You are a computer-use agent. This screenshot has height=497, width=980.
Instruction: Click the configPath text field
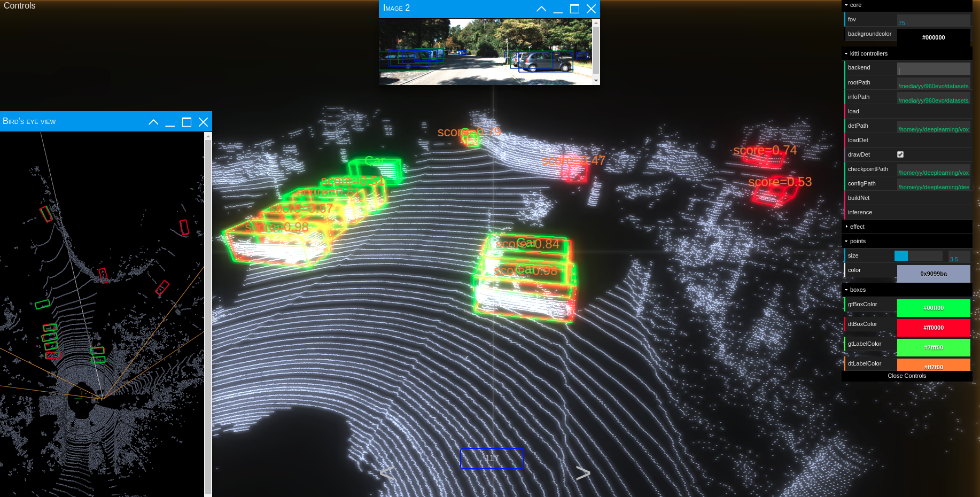[x=934, y=185]
